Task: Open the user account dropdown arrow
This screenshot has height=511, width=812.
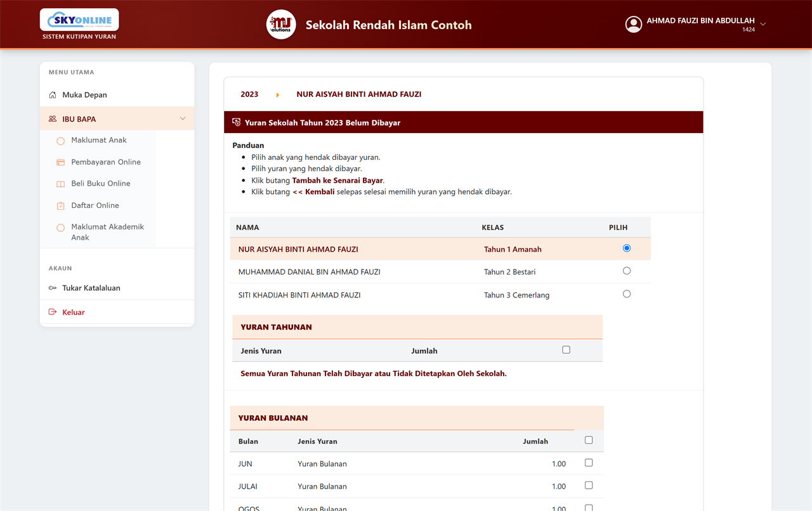Action: click(763, 24)
